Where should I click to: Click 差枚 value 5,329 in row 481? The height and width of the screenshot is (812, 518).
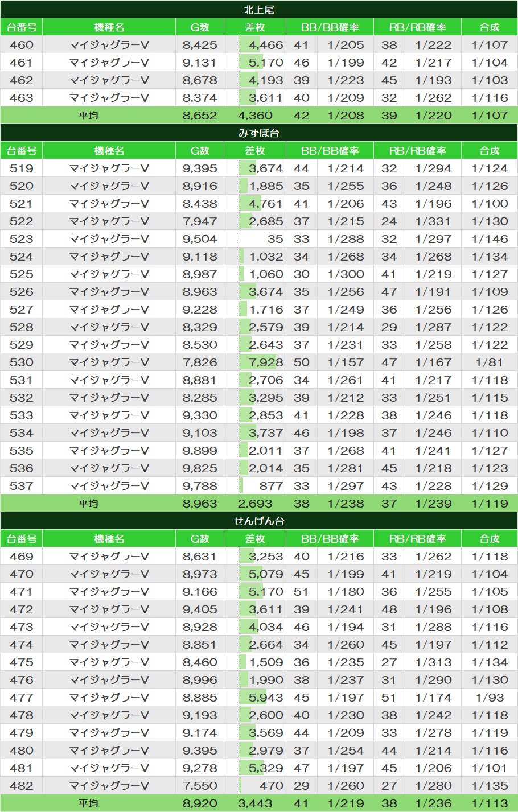(x=266, y=768)
